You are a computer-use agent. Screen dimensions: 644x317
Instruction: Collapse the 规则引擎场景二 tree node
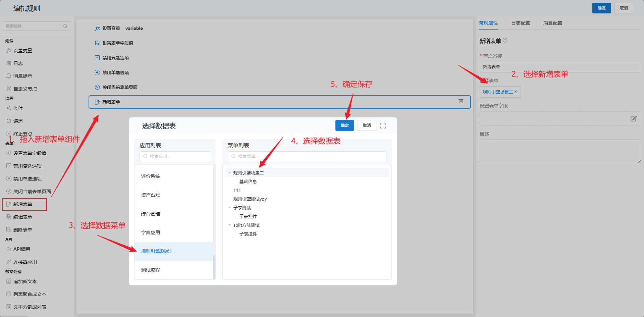click(x=229, y=173)
